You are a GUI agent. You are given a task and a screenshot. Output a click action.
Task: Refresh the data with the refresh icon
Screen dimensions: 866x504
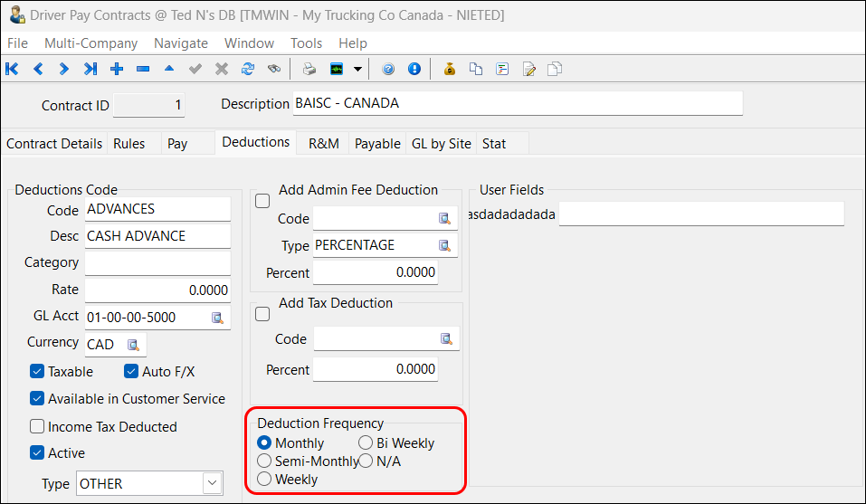(x=247, y=69)
